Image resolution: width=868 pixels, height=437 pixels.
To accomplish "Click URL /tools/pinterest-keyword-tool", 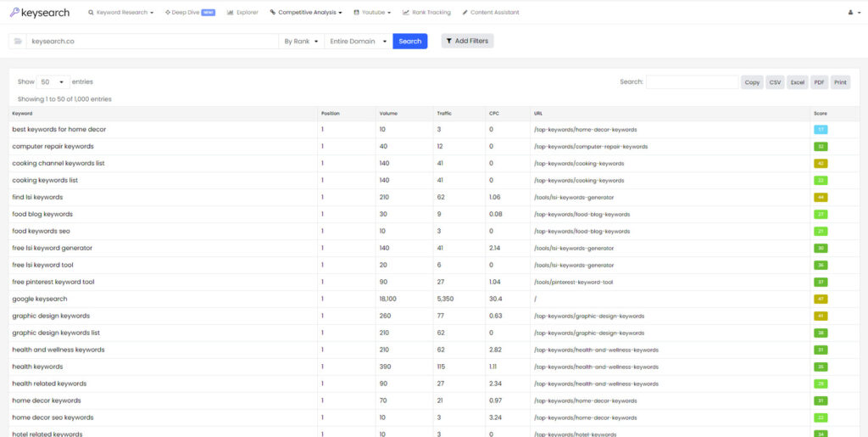I will (x=573, y=283).
